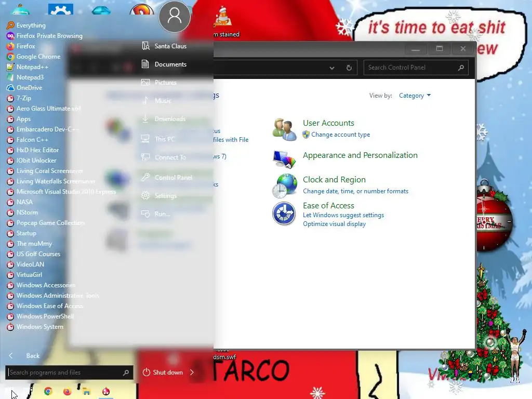Click the Control Panel search magnifier icon
This screenshot has height=399, width=532.
[x=461, y=68]
